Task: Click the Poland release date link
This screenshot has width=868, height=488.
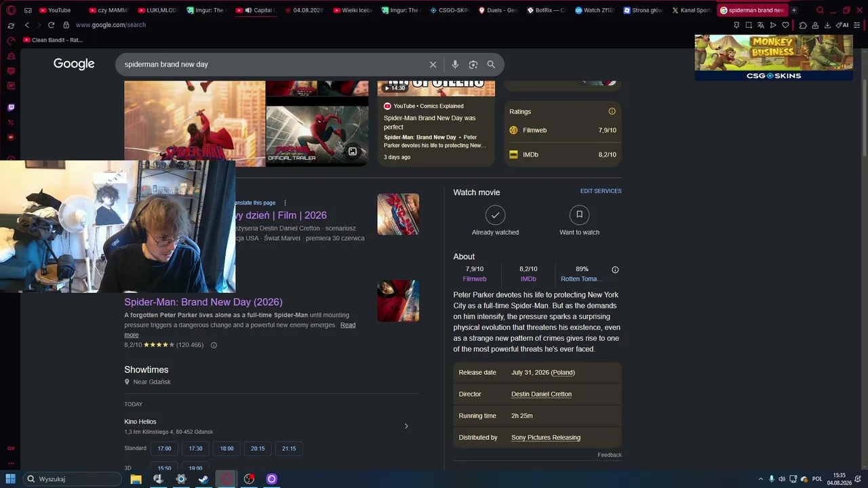Action: coord(563,373)
